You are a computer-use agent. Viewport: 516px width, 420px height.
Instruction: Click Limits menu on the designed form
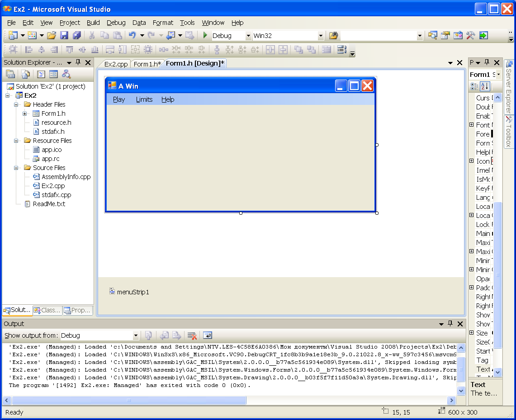(x=144, y=99)
